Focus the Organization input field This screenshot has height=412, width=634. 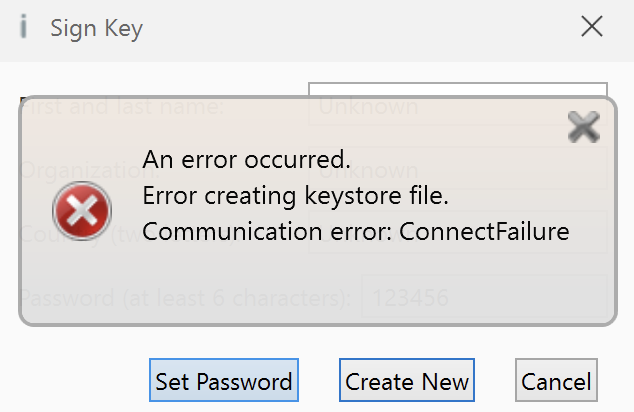457,170
